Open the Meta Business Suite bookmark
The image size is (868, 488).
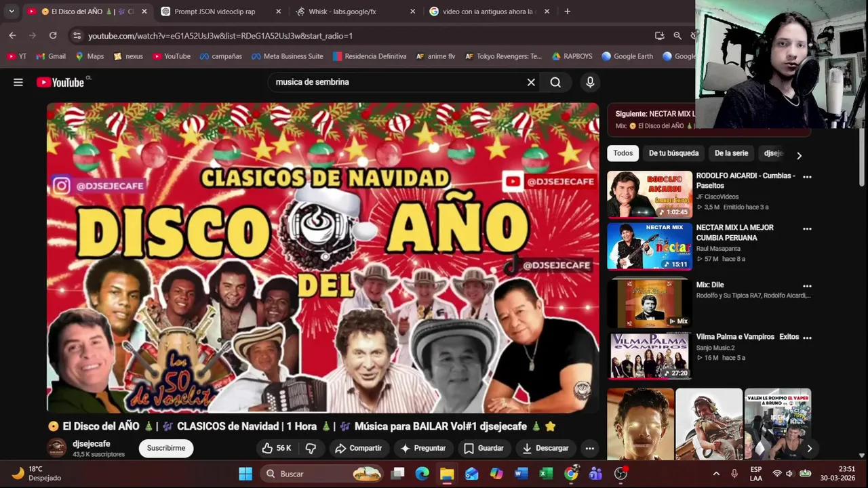[x=287, y=56]
